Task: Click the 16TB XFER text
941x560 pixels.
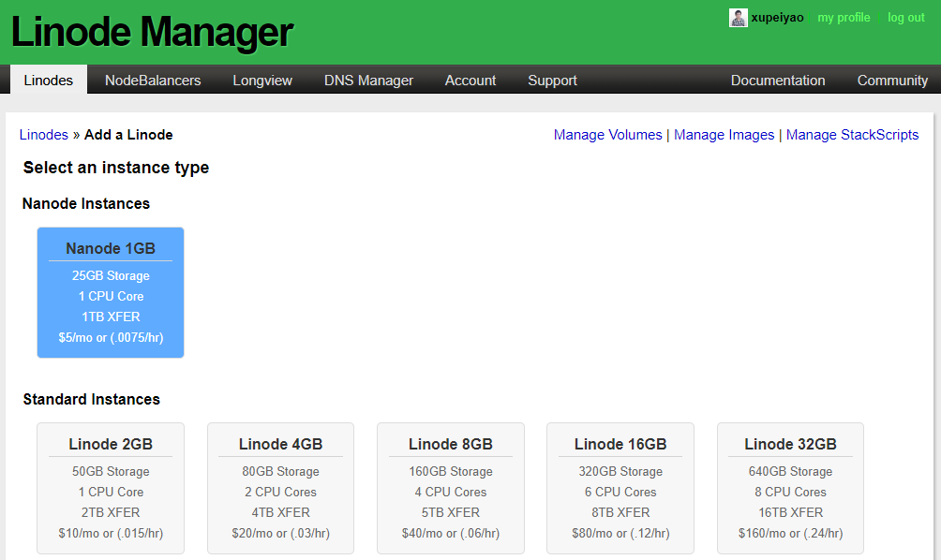Action: coord(790,512)
